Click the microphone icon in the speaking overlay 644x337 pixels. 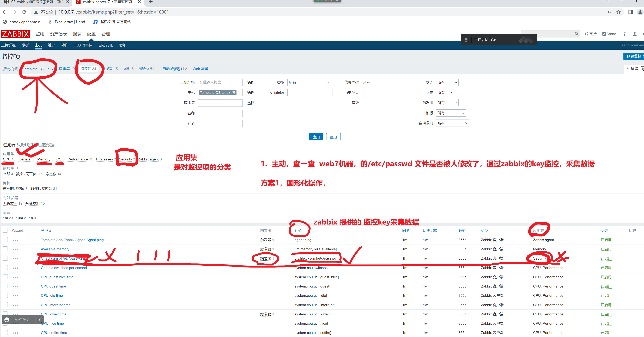[x=466, y=40]
